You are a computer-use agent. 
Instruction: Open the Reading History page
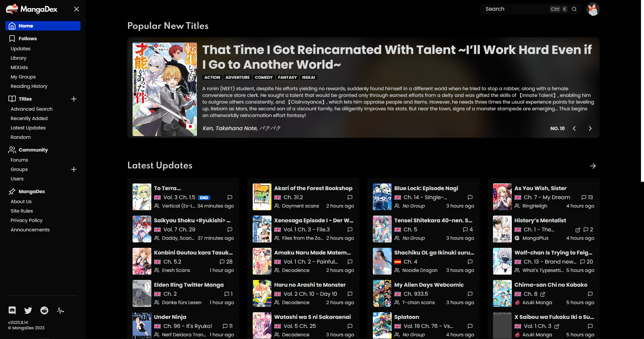click(x=29, y=86)
